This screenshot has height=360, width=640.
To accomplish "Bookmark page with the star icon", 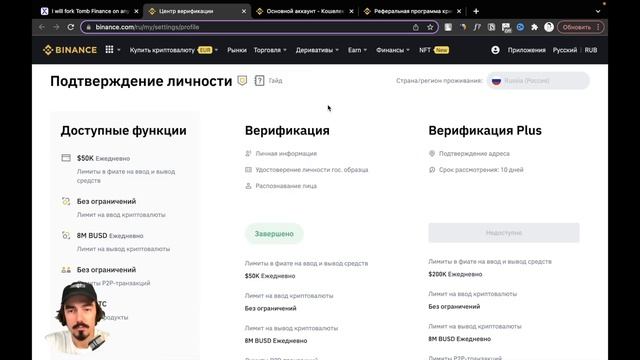I will pos(430,27).
